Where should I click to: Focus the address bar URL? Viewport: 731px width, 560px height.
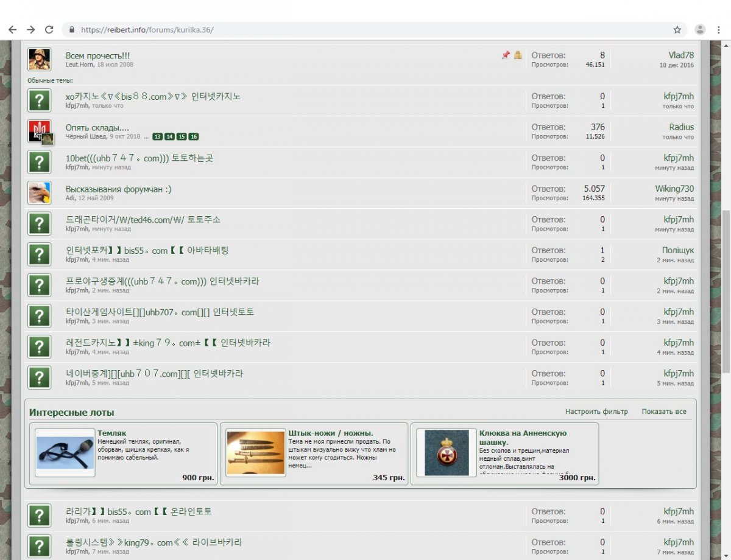[x=147, y=29]
